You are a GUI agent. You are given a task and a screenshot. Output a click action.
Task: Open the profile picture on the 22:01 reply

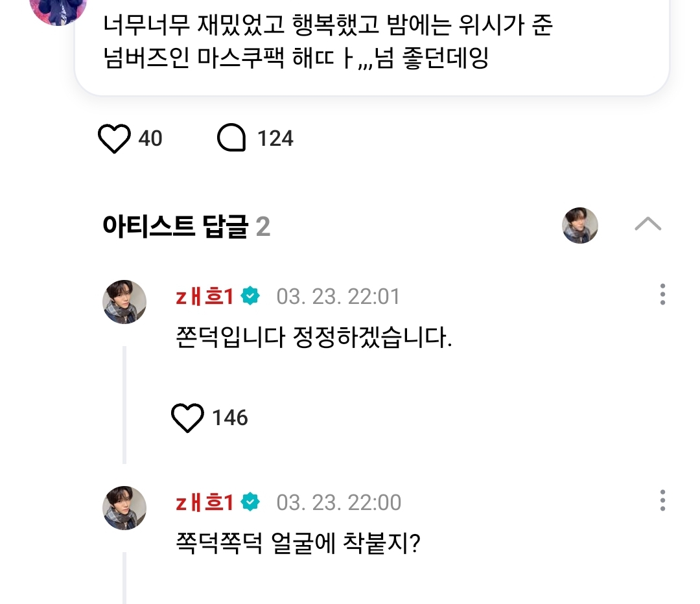click(x=124, y=302)
